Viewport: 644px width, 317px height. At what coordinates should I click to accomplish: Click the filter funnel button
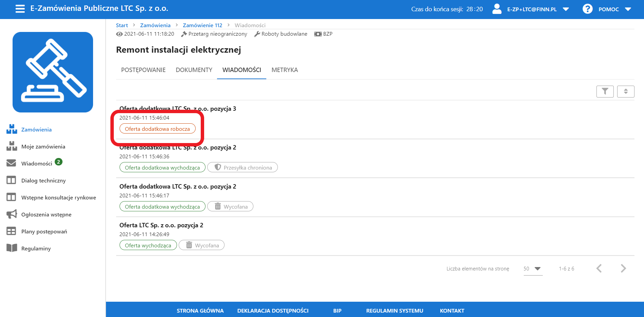(605, 91)
